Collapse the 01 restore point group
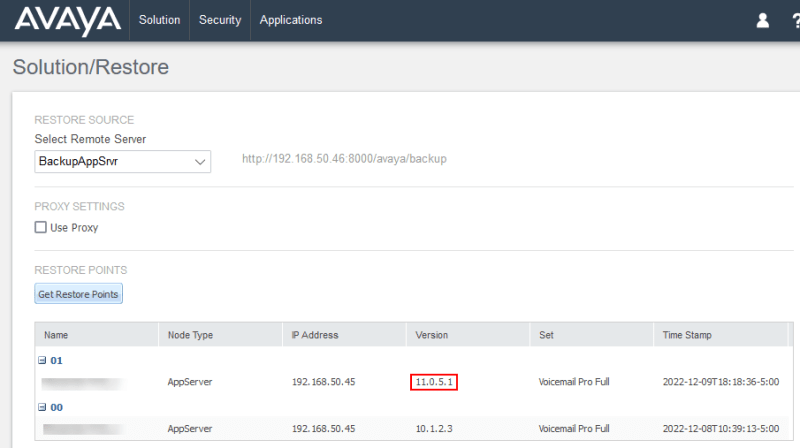Image resolution: width=800 pixels, height=448 pixels. tap(42, 360)
